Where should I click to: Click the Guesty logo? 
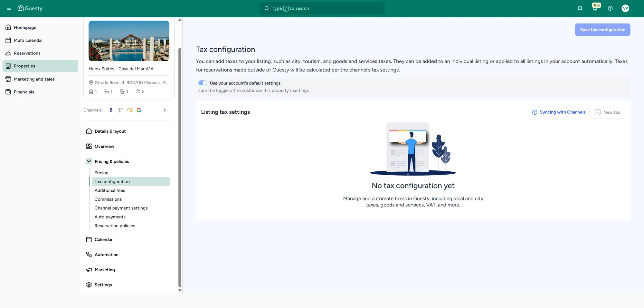30,8
